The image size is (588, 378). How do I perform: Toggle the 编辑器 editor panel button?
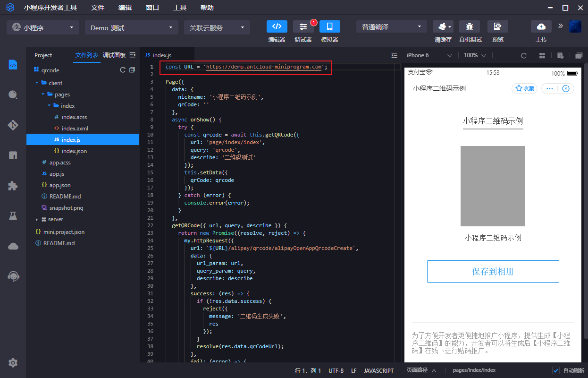(x=277, y=26)
